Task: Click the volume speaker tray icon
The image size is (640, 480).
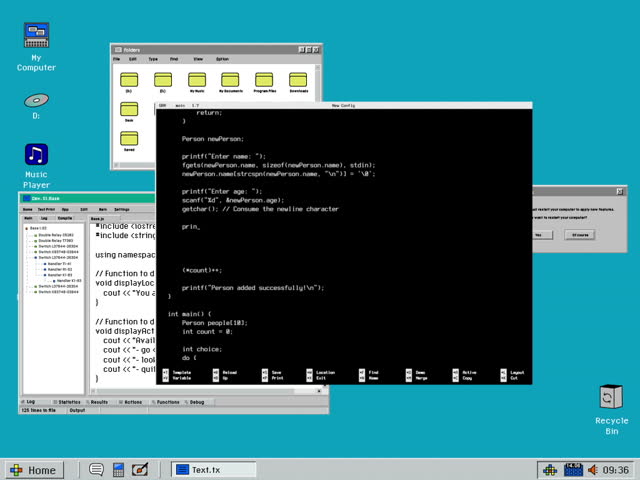Action: tap(592, 469)
